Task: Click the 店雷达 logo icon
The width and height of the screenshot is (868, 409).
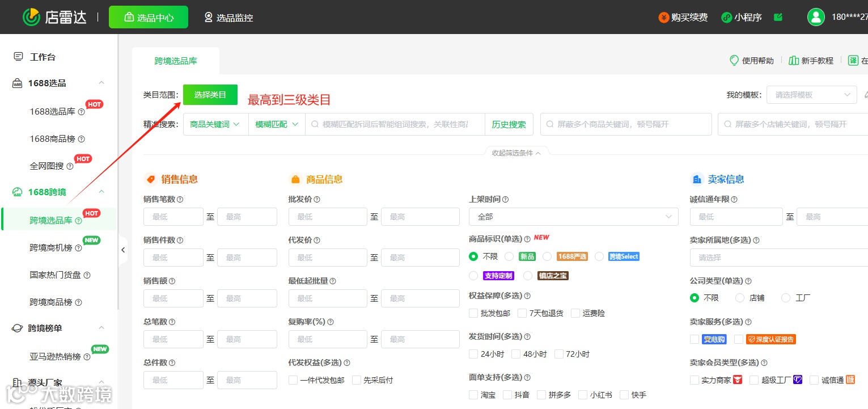Action: 31,17
